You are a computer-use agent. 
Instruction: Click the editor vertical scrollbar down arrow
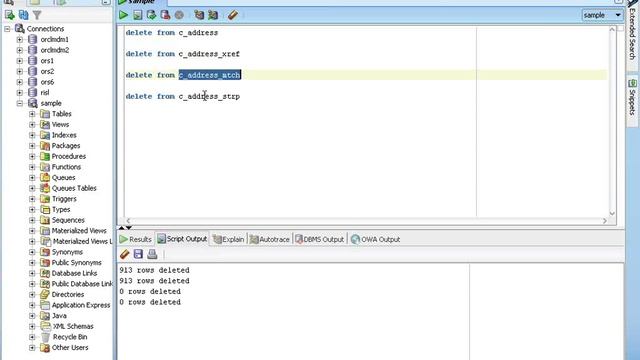tap(612, 213)
